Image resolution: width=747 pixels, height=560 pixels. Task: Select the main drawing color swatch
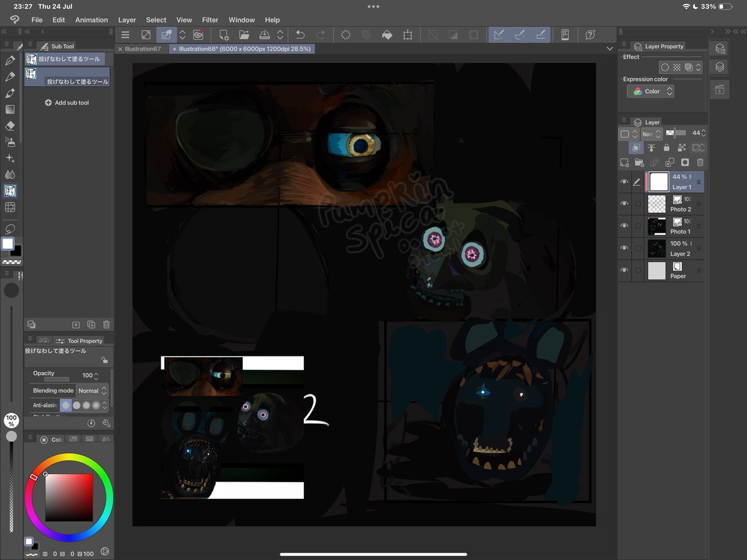click(x=8, y=244)
